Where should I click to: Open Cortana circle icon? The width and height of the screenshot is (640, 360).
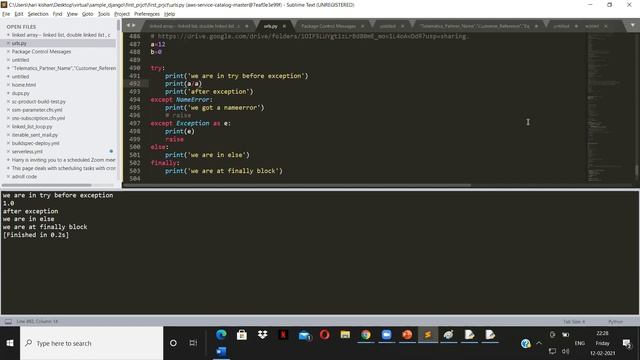click(x=173, y=343)
